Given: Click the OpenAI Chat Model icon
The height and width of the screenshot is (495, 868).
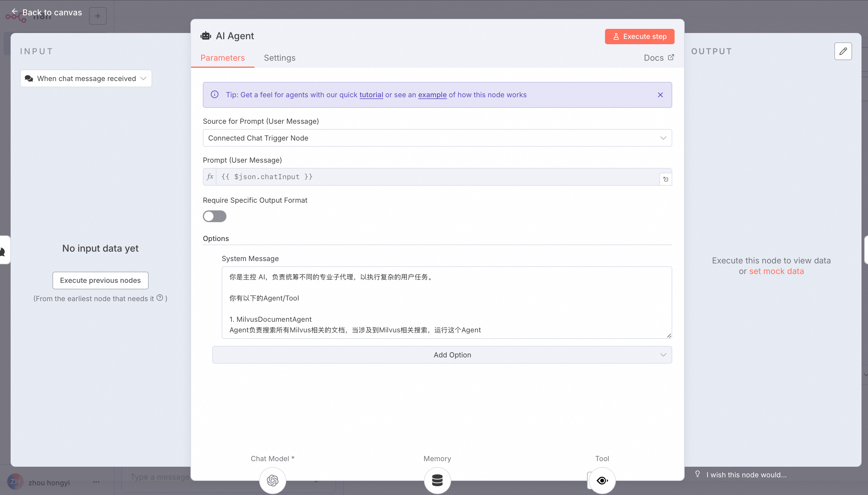Looking at the screenshot, I should [x=272, y=480].
